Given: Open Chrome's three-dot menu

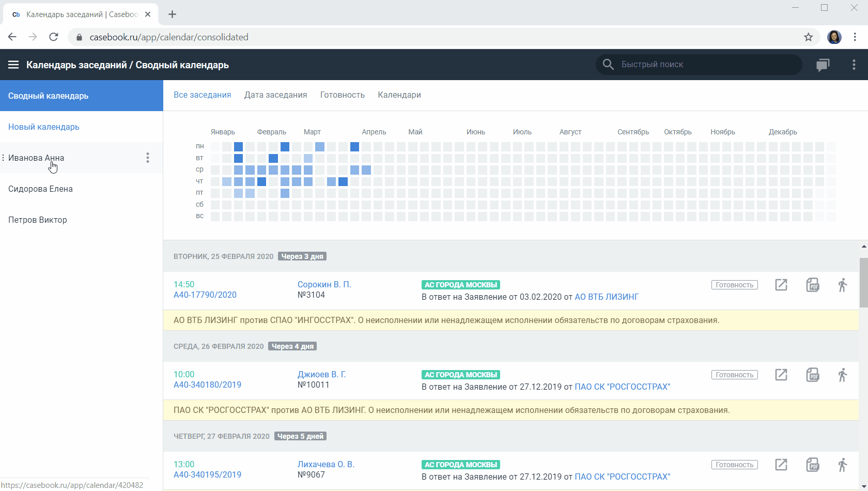Looking at the screenshot, I should click(x=855, y=37).
